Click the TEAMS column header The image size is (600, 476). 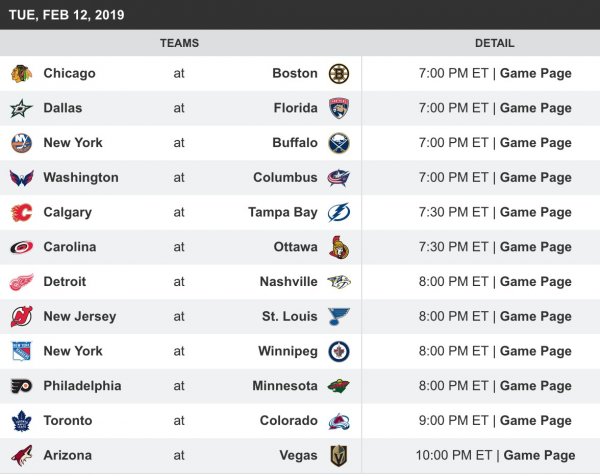[179, 43]
